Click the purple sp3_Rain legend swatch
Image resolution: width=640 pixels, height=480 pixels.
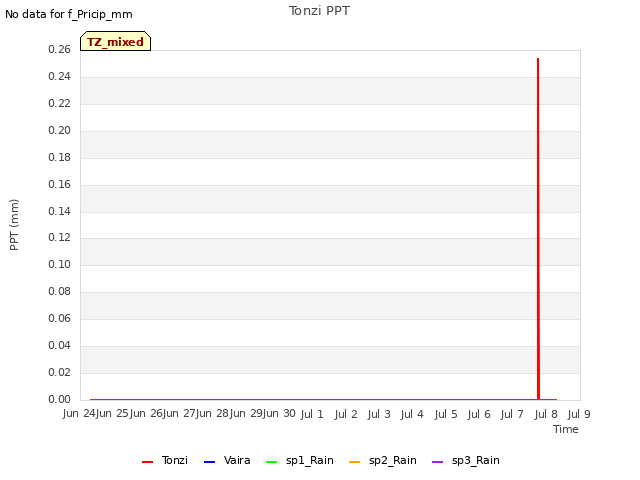click(438, 462)
